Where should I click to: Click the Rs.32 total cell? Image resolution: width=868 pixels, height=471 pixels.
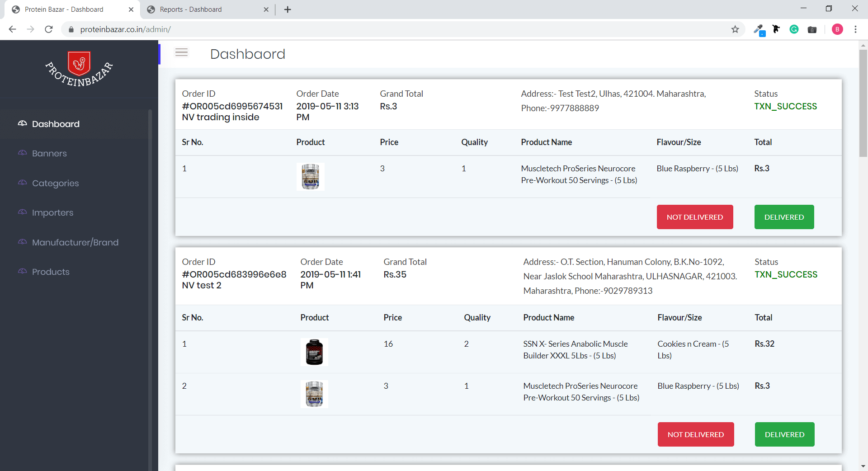click(x=764, y=344)
